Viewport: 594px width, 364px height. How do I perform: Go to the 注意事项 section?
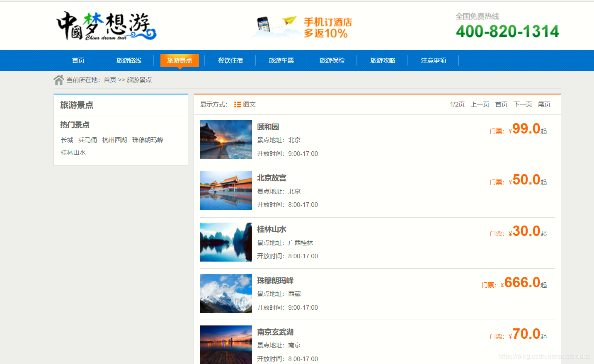coord(433,60)
